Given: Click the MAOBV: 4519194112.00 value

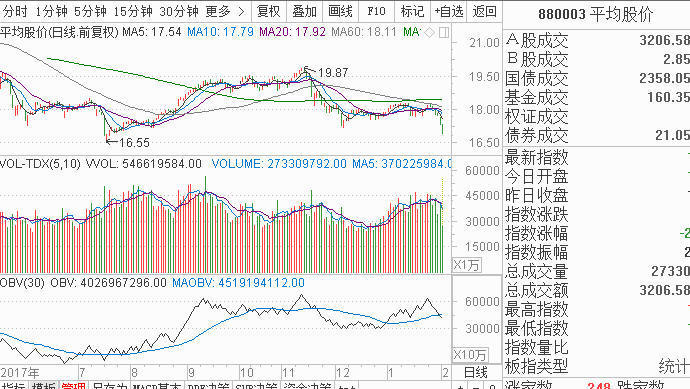Looking at the screenshot, I should tap(238, 283).
